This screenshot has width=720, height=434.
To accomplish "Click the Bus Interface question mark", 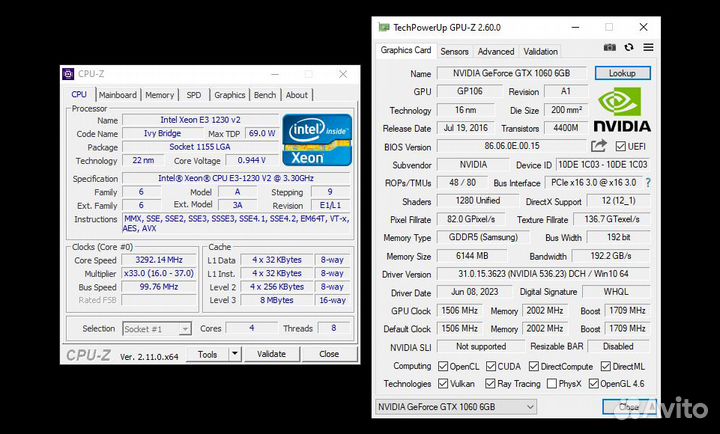I will click(x=648, y=183).
